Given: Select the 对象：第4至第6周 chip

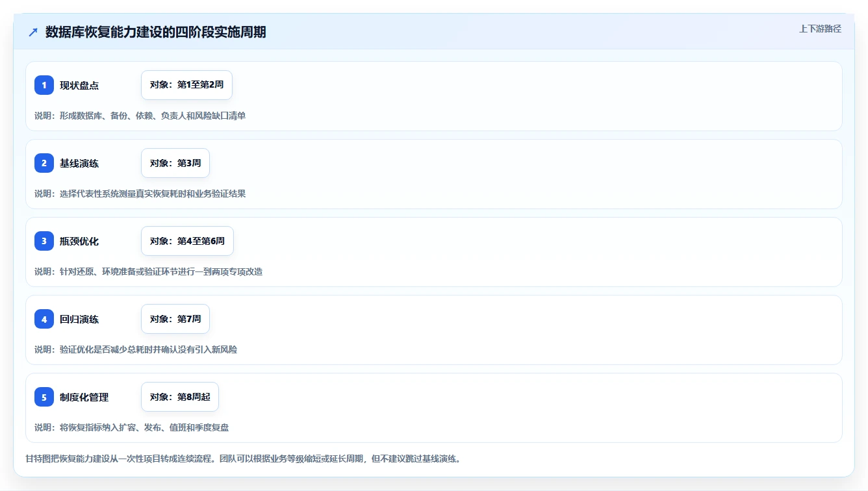Looking at the screenshot, I should tap(187, 241).
